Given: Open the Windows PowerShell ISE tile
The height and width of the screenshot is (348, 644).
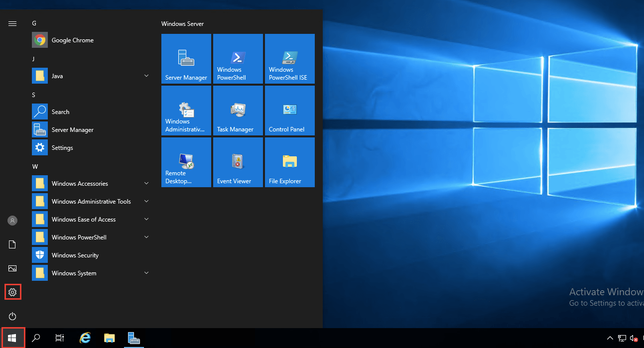Looking at the screenshot, I should point(290,59).
